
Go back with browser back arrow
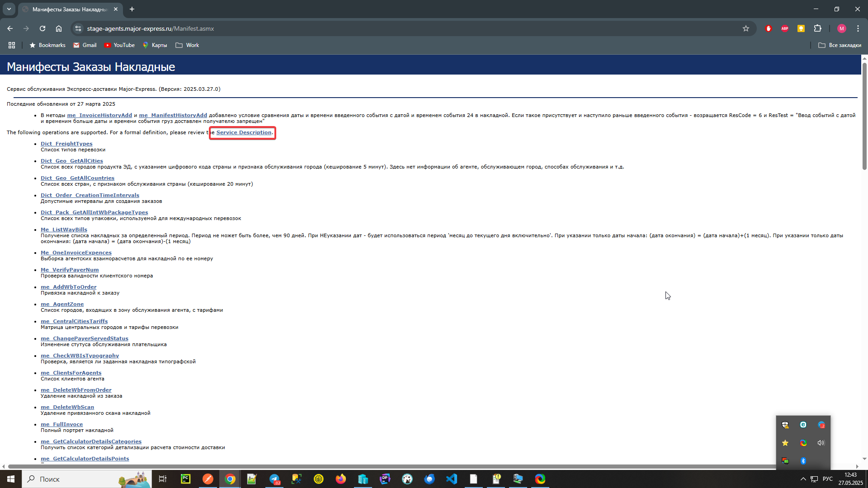[10, 28]
